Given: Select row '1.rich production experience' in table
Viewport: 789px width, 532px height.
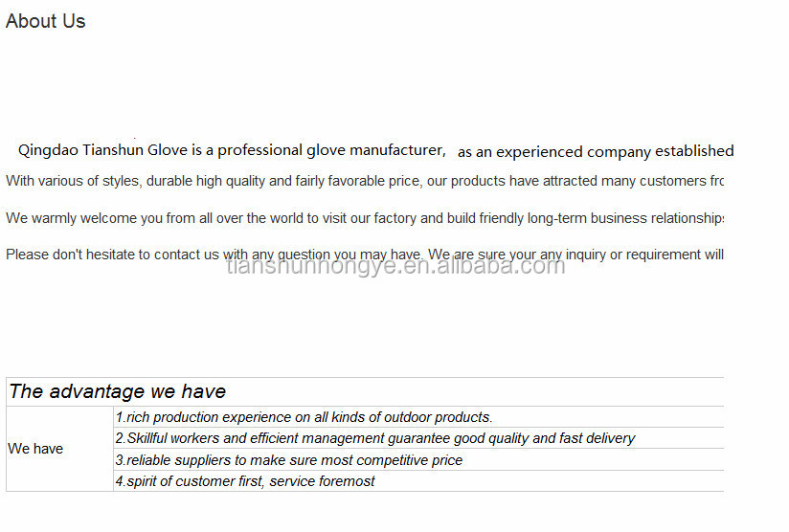Looking at the screenshot, I should point(418,417).
